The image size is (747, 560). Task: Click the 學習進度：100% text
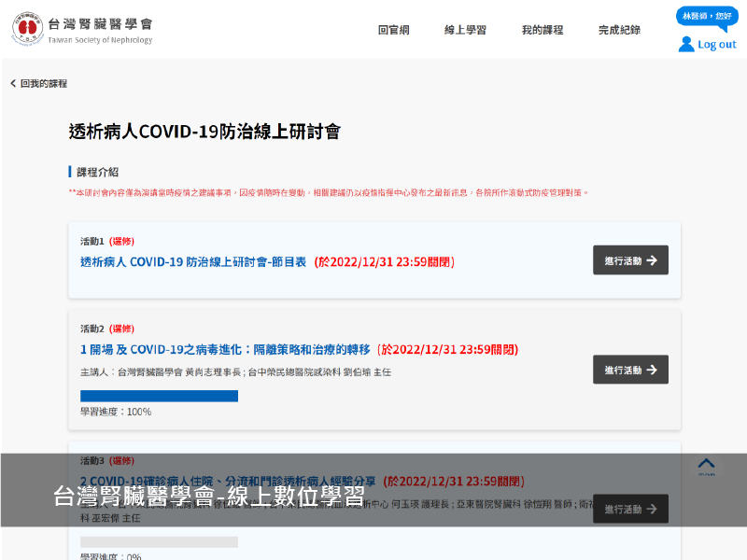pos(116,412)
